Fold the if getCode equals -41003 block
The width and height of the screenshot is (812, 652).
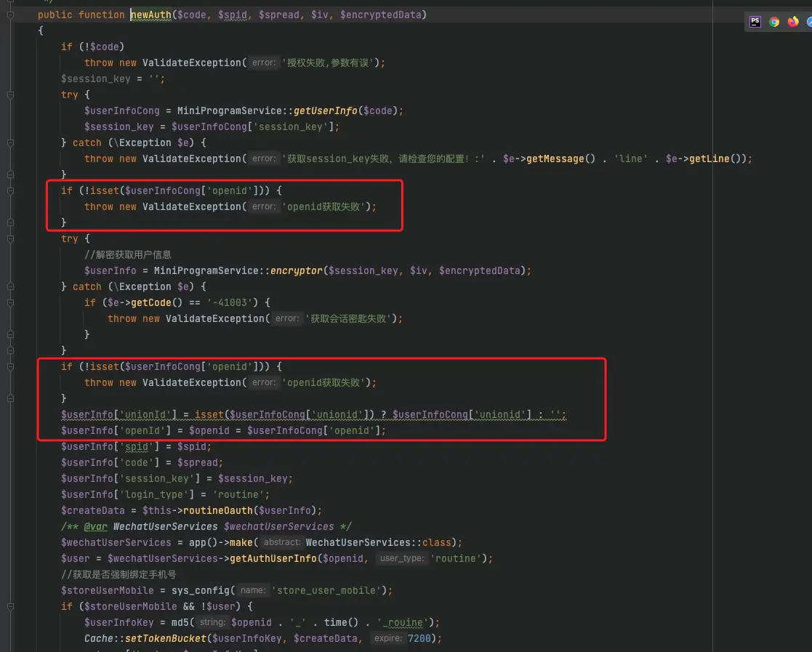pyautogui.click(x=10, y=303)
